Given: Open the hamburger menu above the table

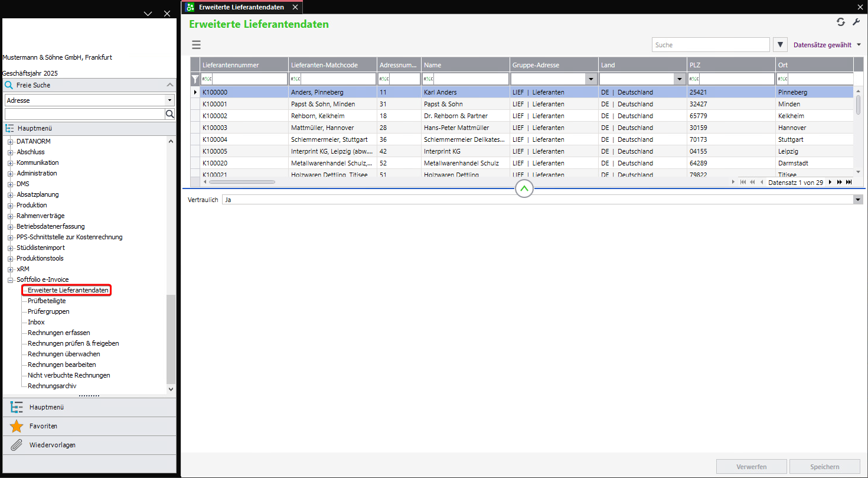Looking at the screenshot, I should click(x=197, y=45).
